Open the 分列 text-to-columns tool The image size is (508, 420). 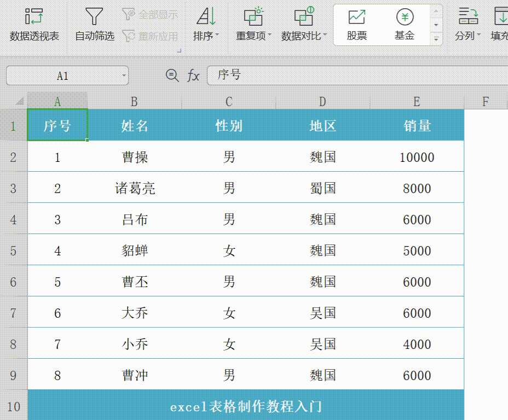[x=468, y=25]
